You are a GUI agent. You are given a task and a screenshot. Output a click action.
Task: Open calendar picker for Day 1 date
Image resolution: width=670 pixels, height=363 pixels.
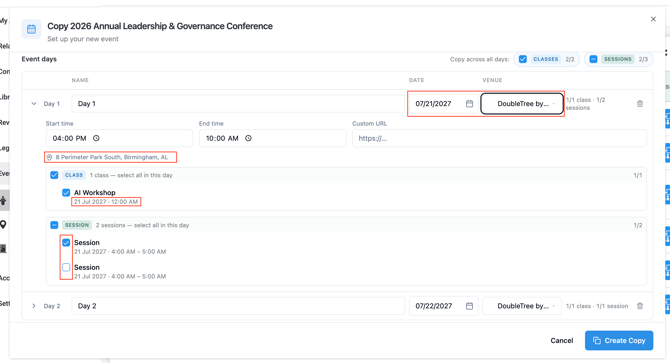(469, 104)
